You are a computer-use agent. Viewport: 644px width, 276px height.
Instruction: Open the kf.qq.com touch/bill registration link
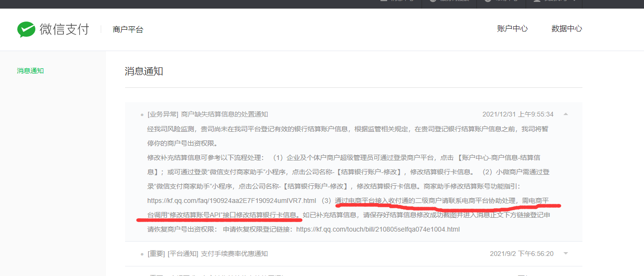click(378, 229)
